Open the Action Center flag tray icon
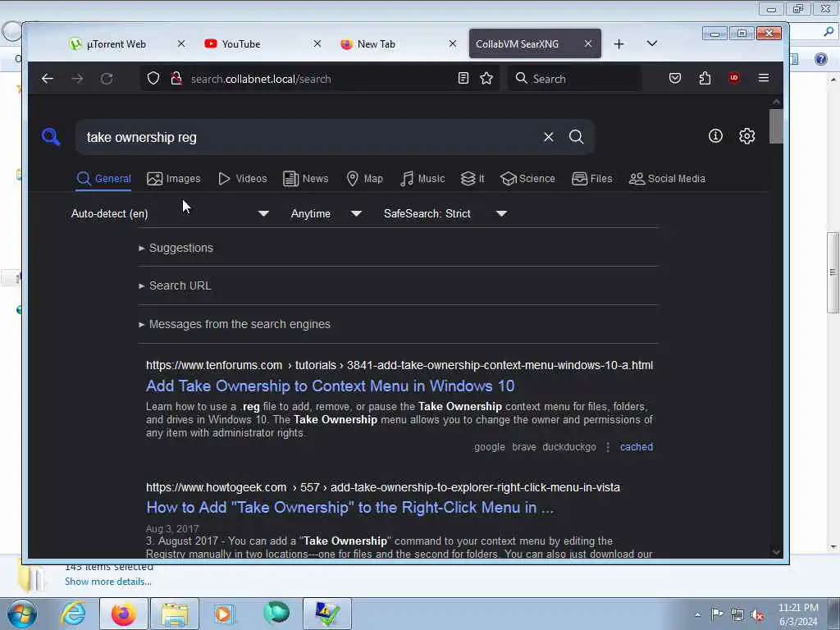 [x=717, y=614]
